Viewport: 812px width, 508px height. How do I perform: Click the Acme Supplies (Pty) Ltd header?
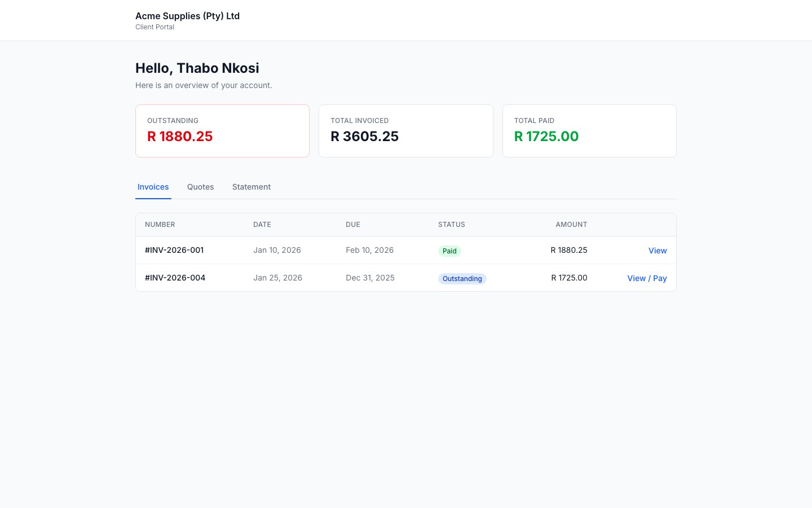(187, 16)
